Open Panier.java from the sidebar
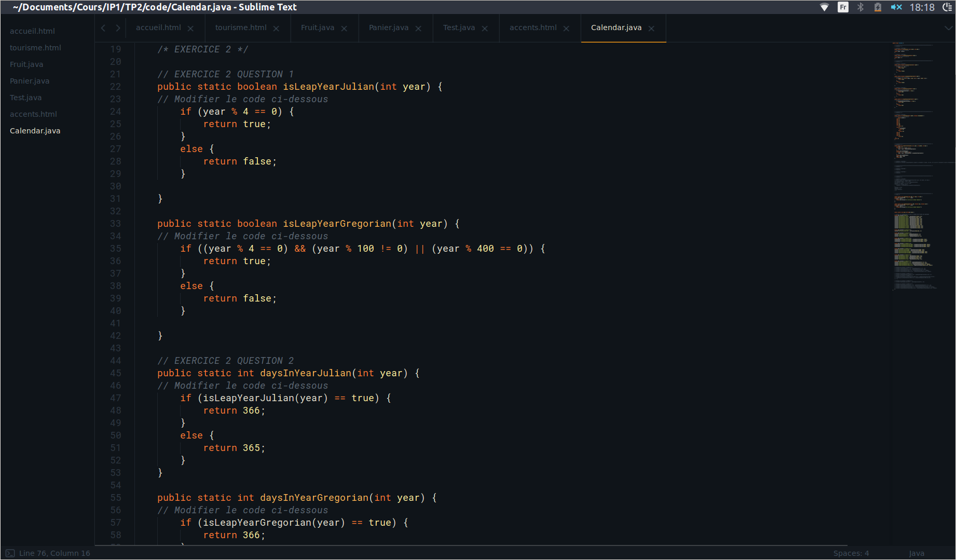 tap(30, 81)
